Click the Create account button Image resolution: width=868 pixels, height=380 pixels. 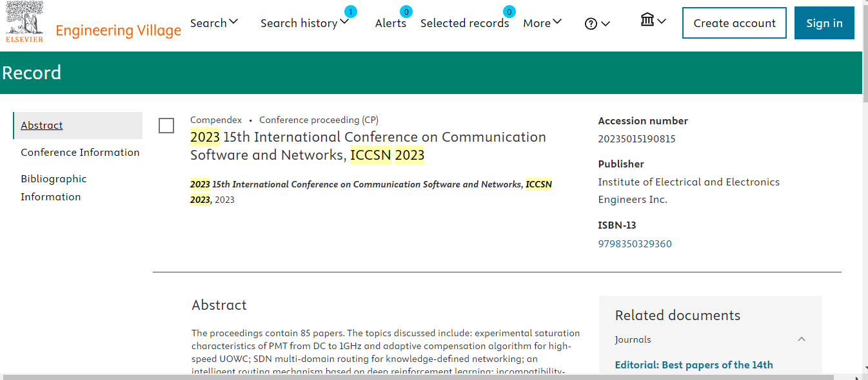735,23
